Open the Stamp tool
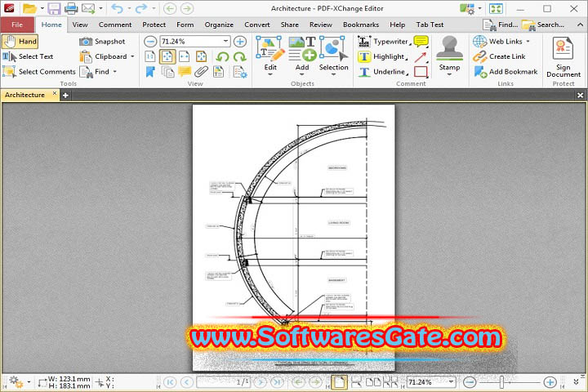Viewport: 588px width, 392px height. (x=449, y=56)
